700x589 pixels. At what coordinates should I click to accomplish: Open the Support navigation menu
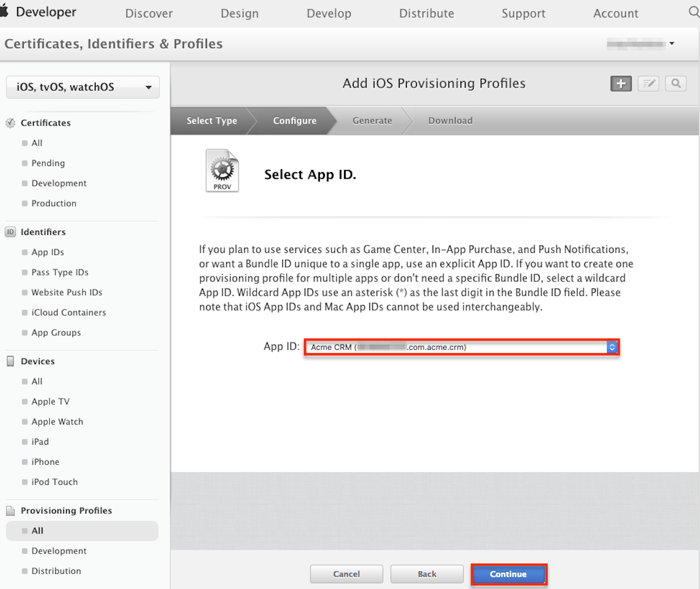coord(523,13)
